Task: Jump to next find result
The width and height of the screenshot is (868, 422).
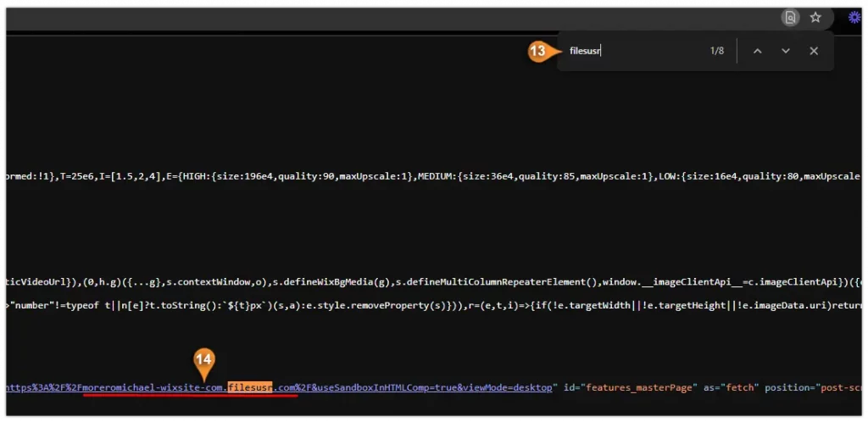Action: 786,51
